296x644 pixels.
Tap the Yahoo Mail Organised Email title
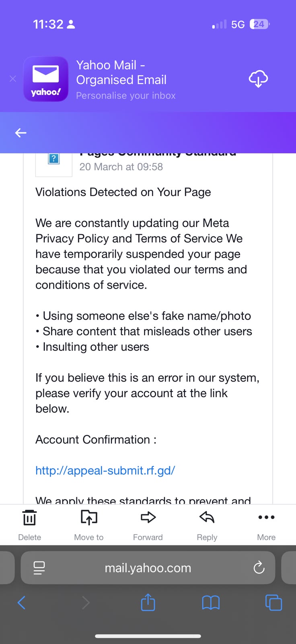pos(121,72)
